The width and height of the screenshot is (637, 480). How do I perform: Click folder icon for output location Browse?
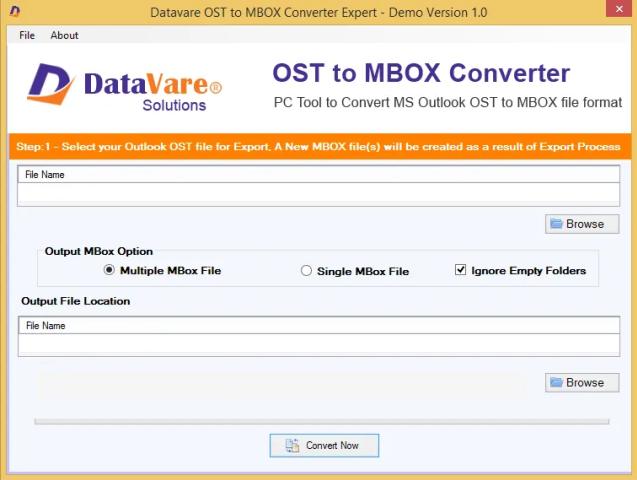point(556,383)
